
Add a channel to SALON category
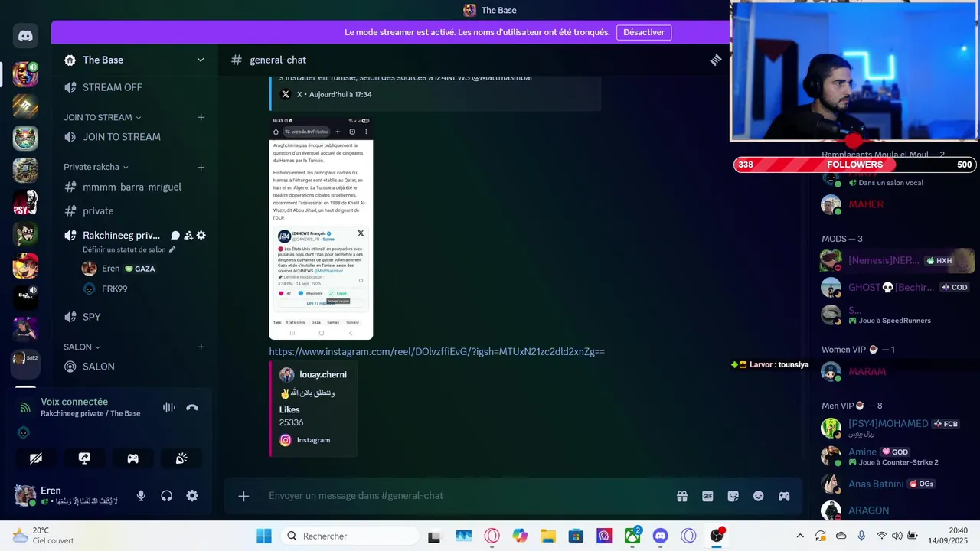pos(201,347)
